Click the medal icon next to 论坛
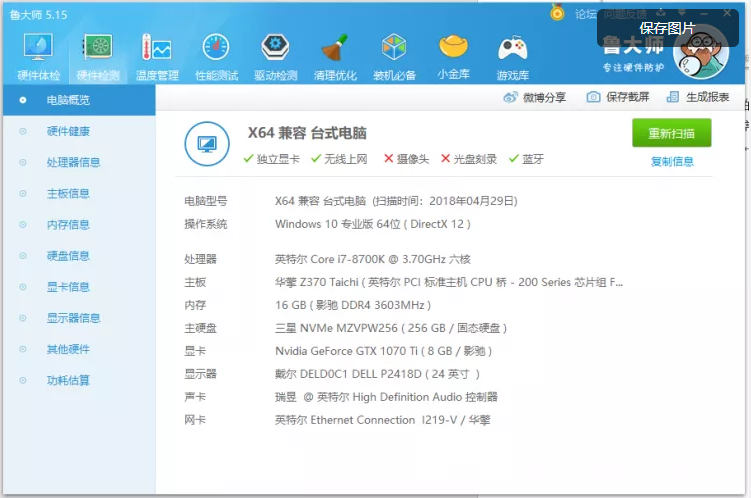This screenshot has height=498, width=751. 557,12
